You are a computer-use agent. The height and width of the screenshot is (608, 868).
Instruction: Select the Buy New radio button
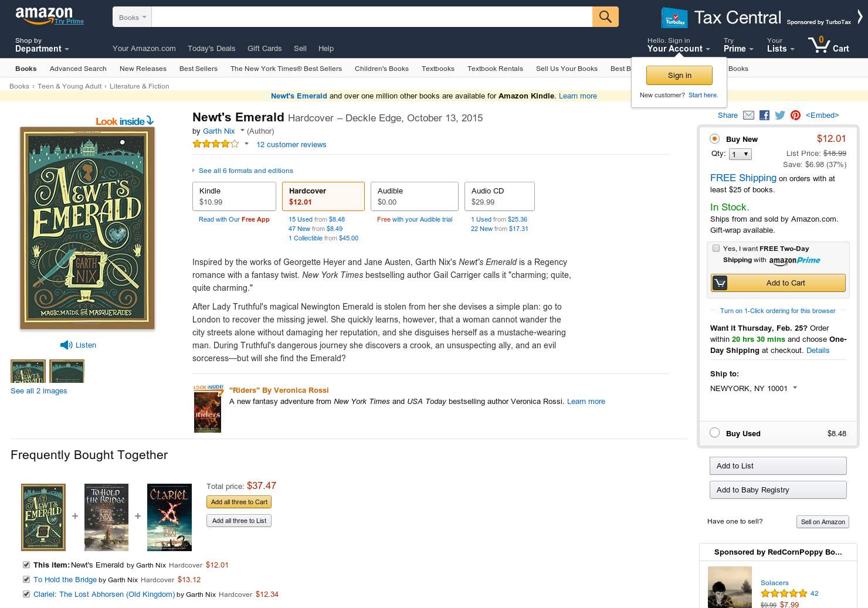tap(714, 139)
